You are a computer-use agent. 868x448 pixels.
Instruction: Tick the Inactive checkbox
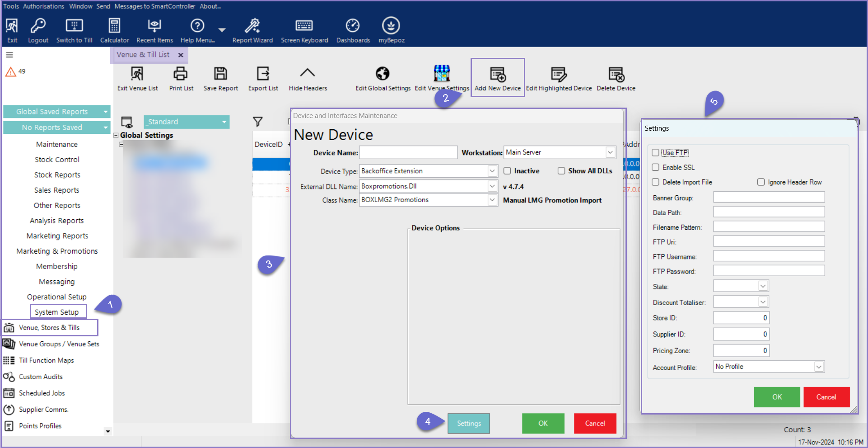pyautogui.click(x=508, y=171)
